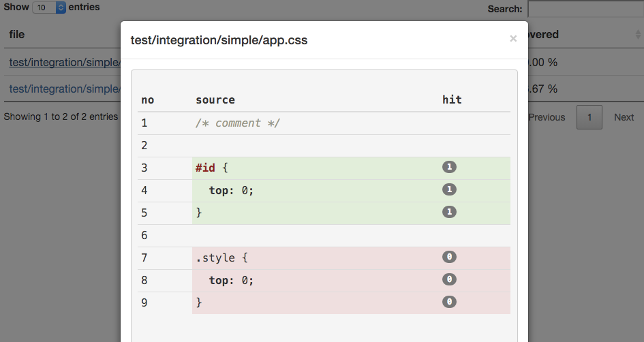Select page 1 in pagination

pyautogui.click(x=589, y=117)
